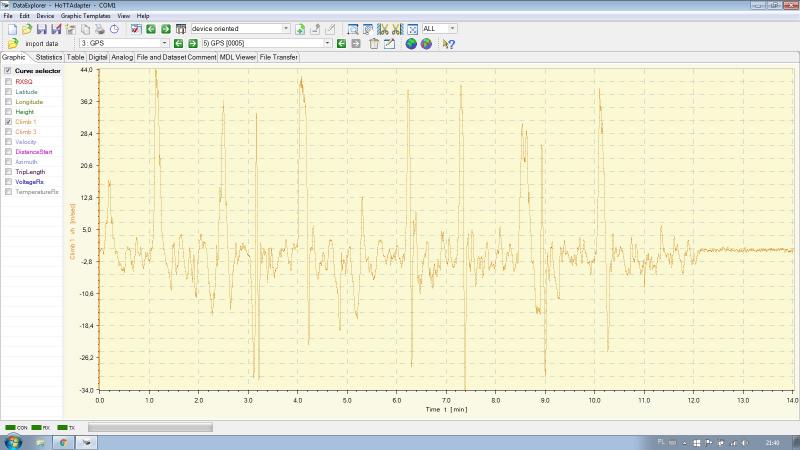Click the trash delete record icon
Image resolution: width=800 pixels, height=450 pixels.
pyautogui.click(x=373, y=44)
